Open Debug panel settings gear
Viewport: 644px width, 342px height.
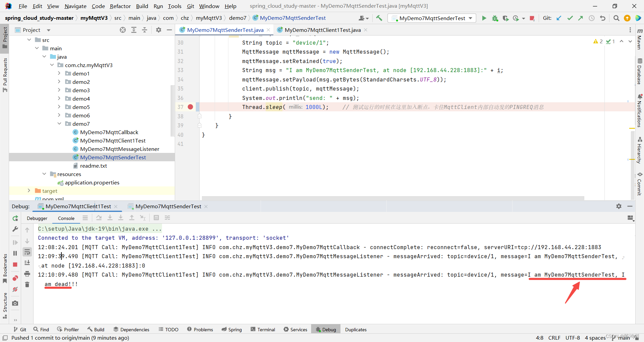tap(619, 206)
